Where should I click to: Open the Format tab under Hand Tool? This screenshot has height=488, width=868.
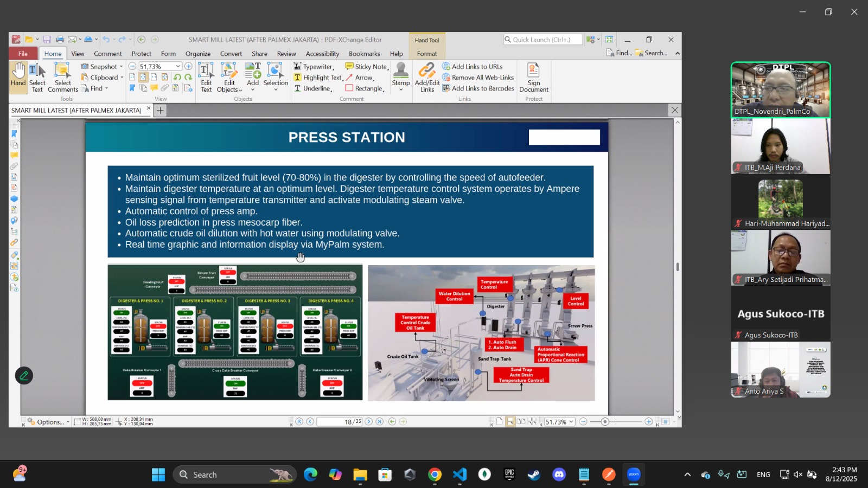click(x=427, y=54)
